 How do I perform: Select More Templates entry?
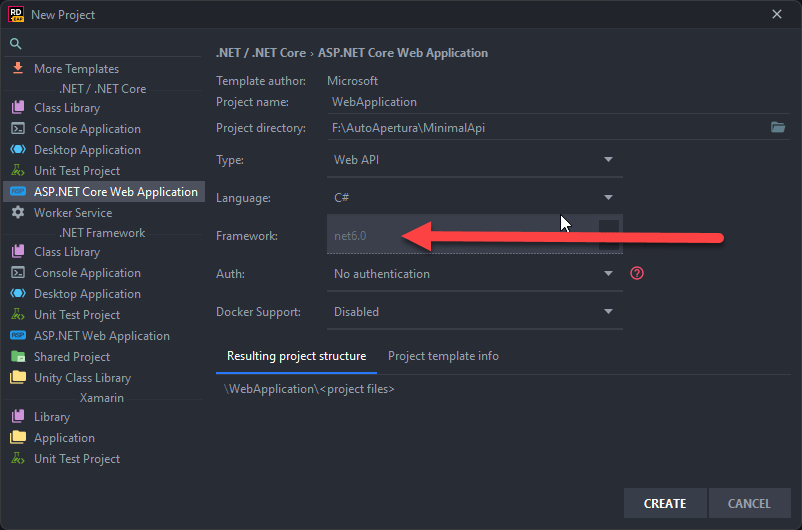tap(104, 69)
